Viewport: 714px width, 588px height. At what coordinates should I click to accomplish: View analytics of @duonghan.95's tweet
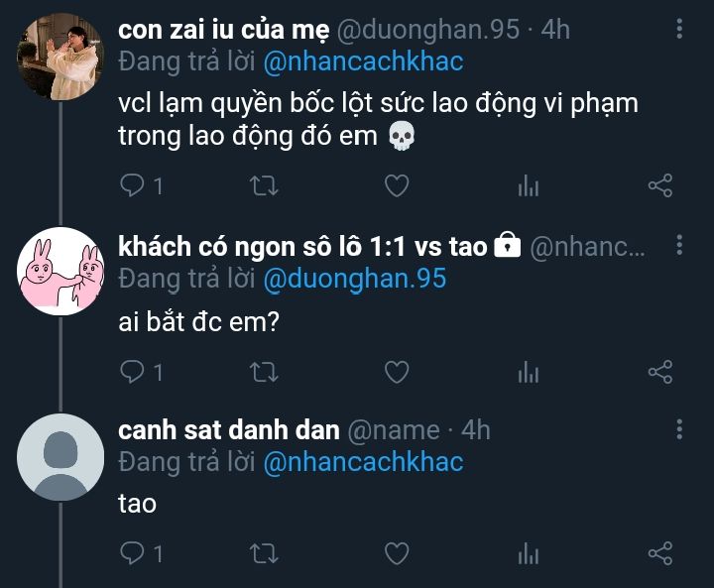[529, 185]
